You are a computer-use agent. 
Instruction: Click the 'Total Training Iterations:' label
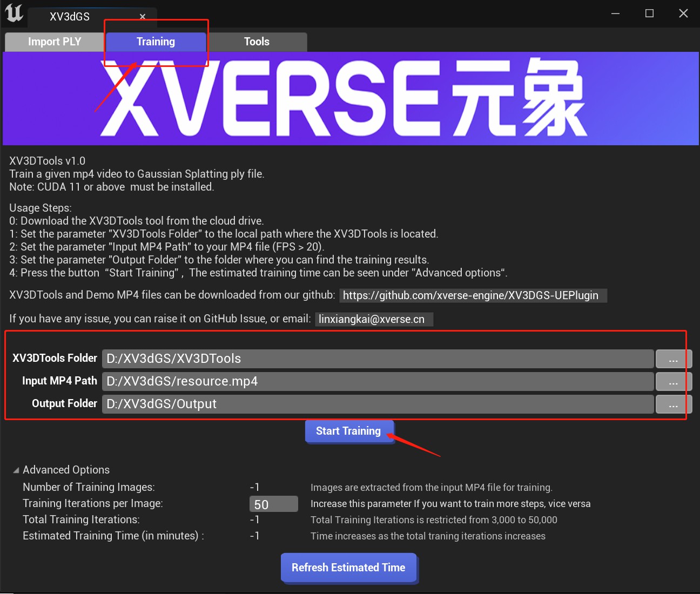81,519
